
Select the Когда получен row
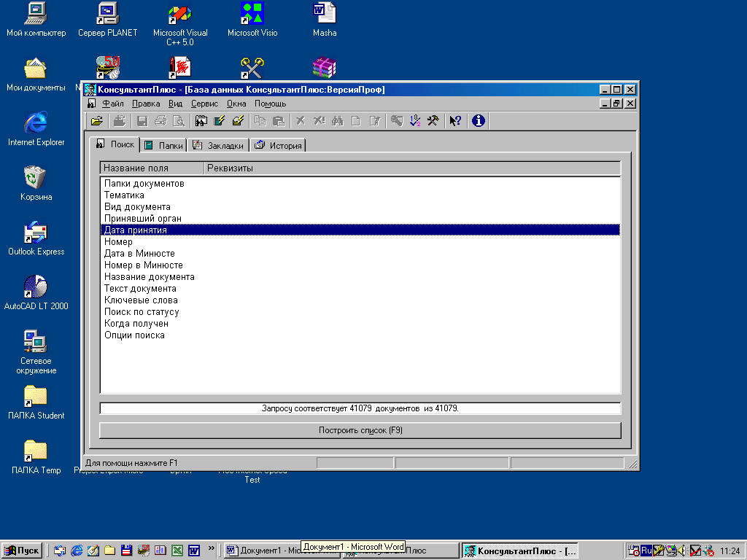tap(360, 324)
